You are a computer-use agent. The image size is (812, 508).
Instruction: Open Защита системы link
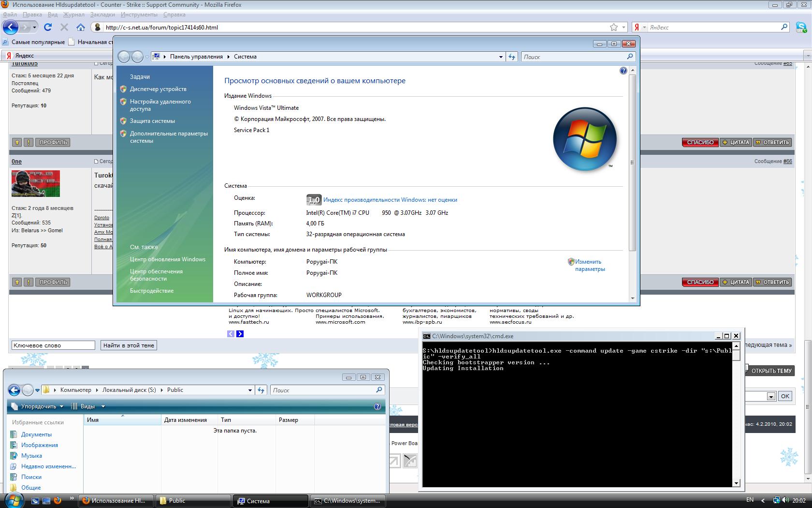pos(152,121)
